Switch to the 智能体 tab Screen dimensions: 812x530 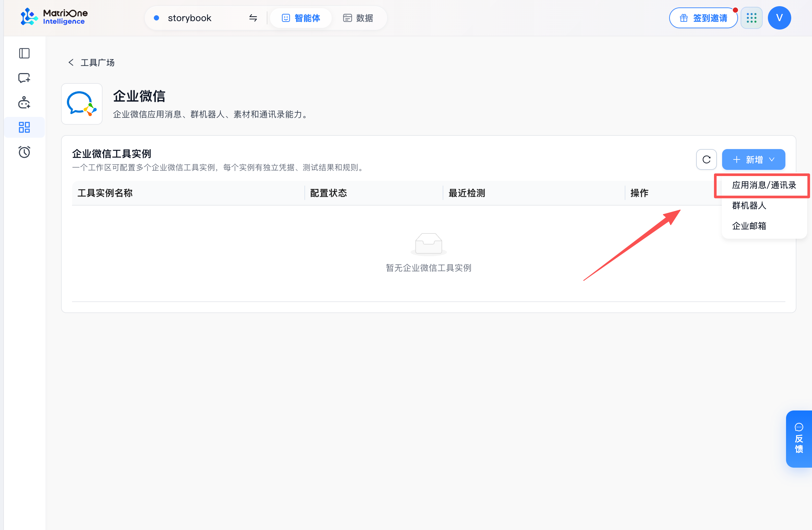[301, 18]
